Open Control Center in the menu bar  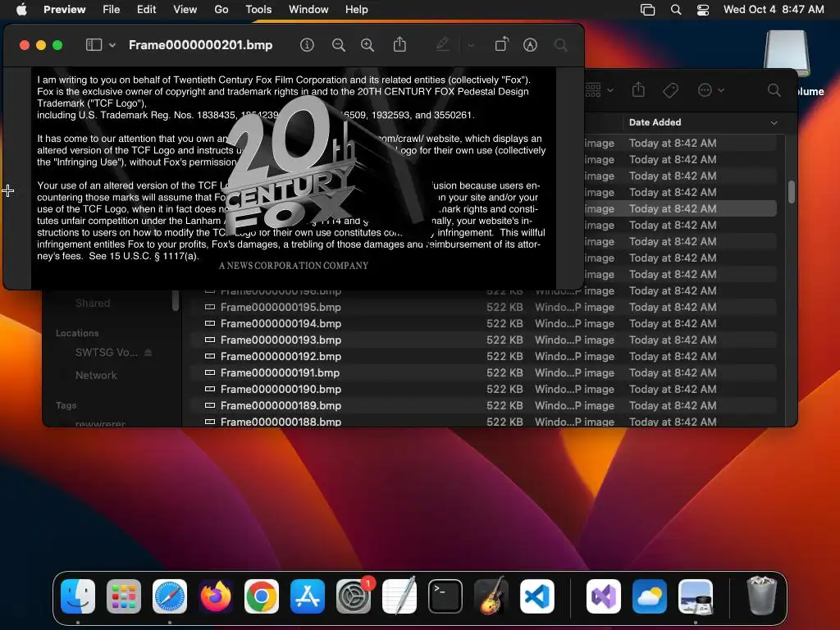(x=703, y=10)
